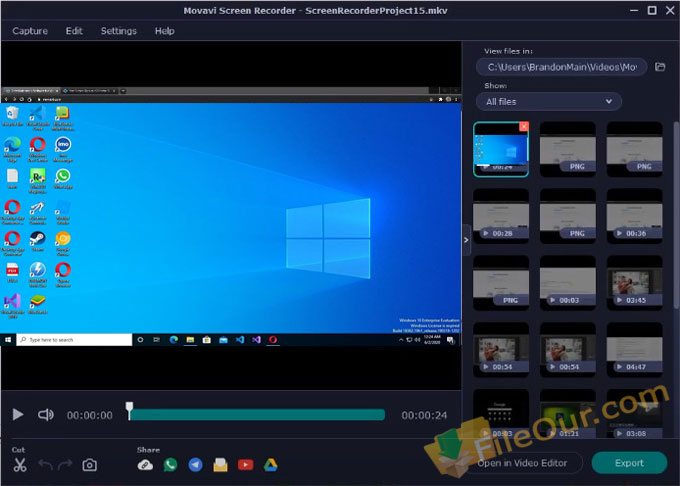The height and width of the screenshot is (486, 680).
Task: Click the files folder path field
Action: [562, 67]
